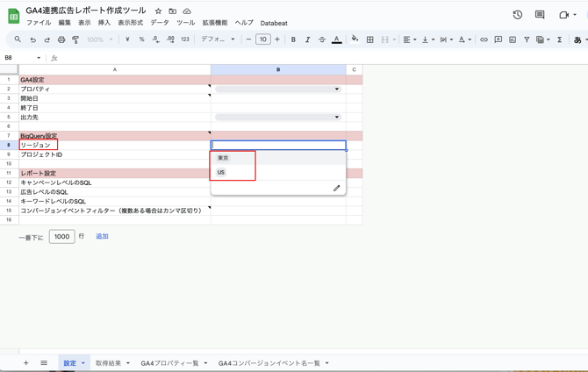
Task: Click the insert link icon
Action: coord(484,39)
